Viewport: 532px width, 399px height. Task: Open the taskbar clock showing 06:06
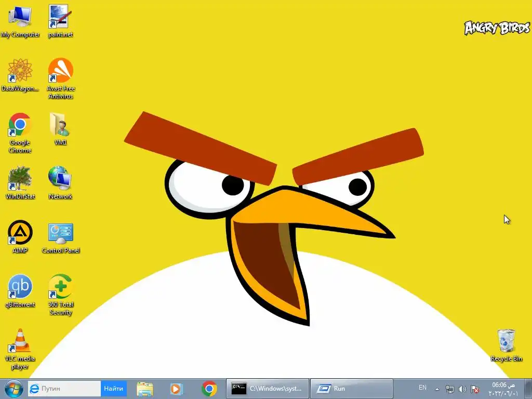pos(503,389)
